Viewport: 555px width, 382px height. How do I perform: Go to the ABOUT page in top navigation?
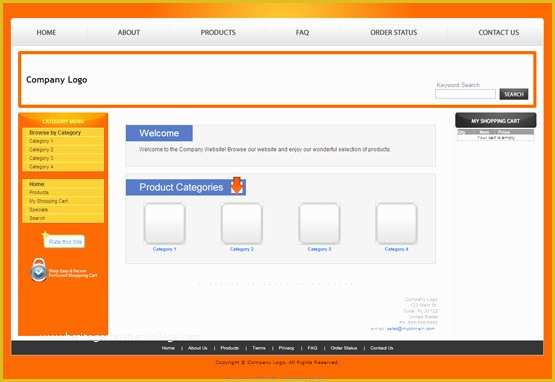click(x=129, y=33)
